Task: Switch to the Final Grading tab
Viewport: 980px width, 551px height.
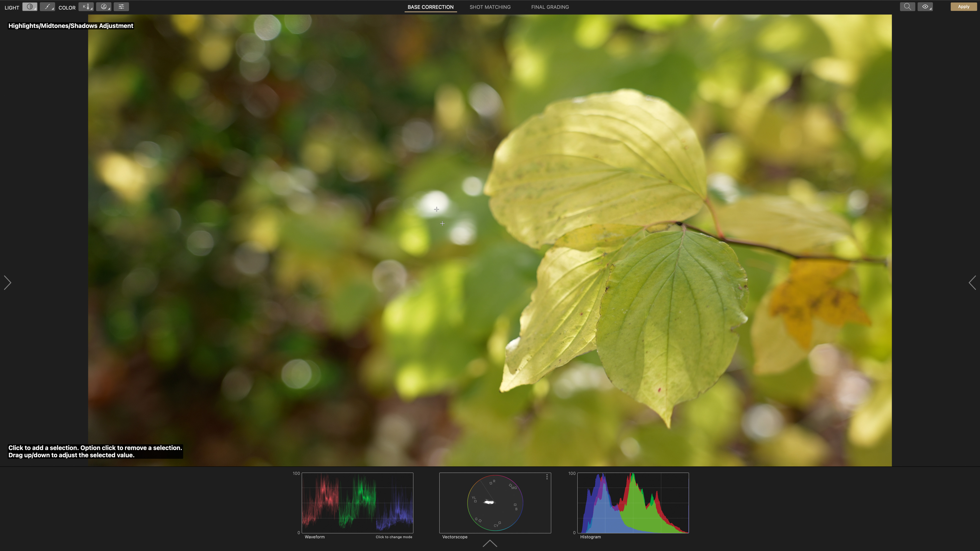Action: tap(550, 7)
